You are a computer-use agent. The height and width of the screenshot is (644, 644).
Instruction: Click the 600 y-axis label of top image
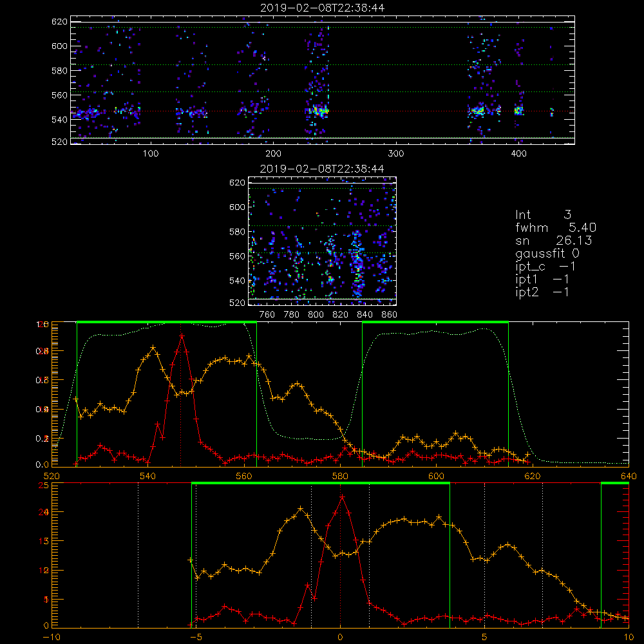59,46
